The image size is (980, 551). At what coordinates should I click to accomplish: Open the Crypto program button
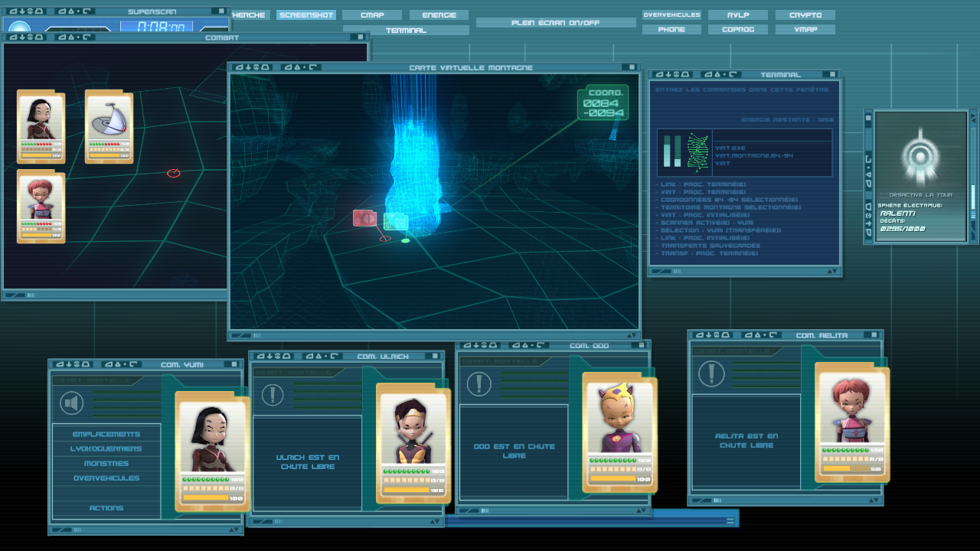pos(805,15)
